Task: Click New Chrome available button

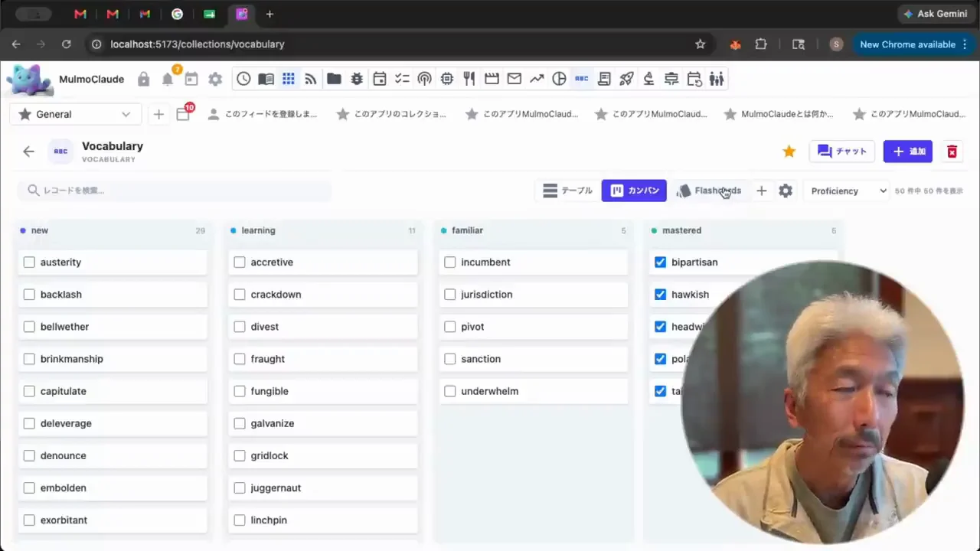Action: pyautogui.click(x=913, y=44)
